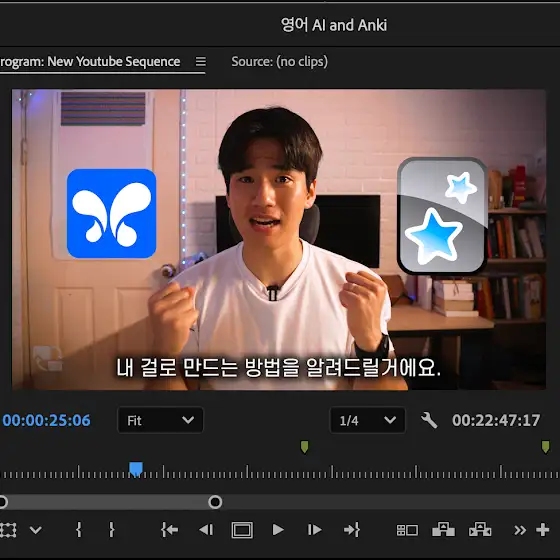Switch to the Source: (no clips) tab

coord(279,61)
